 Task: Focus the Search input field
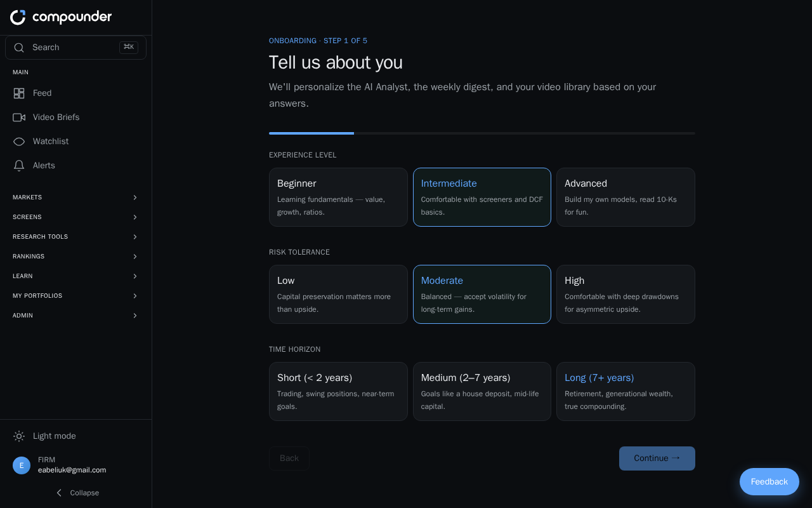coord(75,48)
